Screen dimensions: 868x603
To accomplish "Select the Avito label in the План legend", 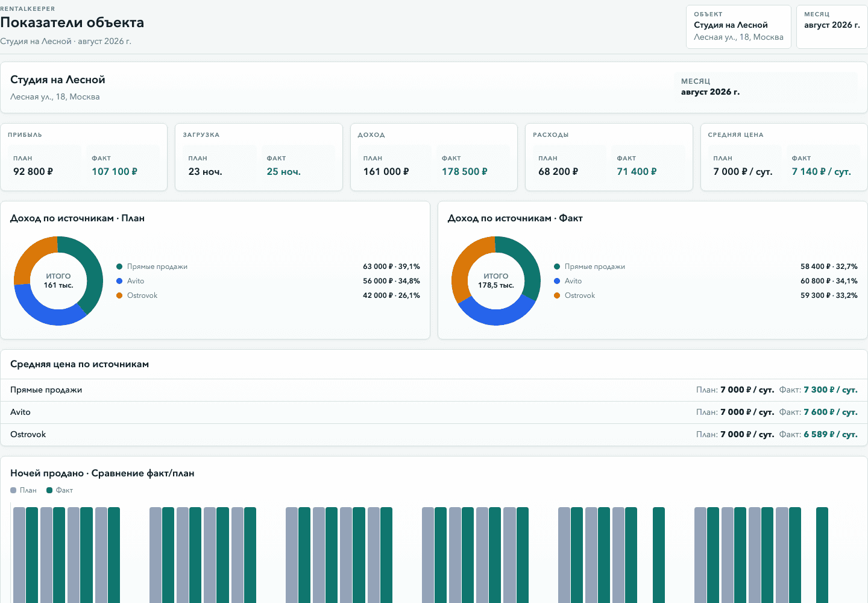I will (136, 281).
